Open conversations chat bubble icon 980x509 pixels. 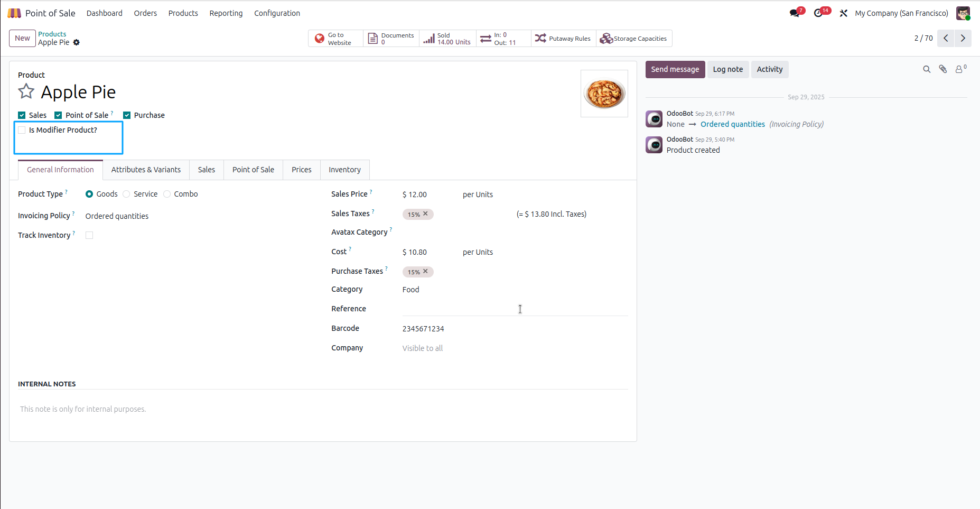pos(795,13)
